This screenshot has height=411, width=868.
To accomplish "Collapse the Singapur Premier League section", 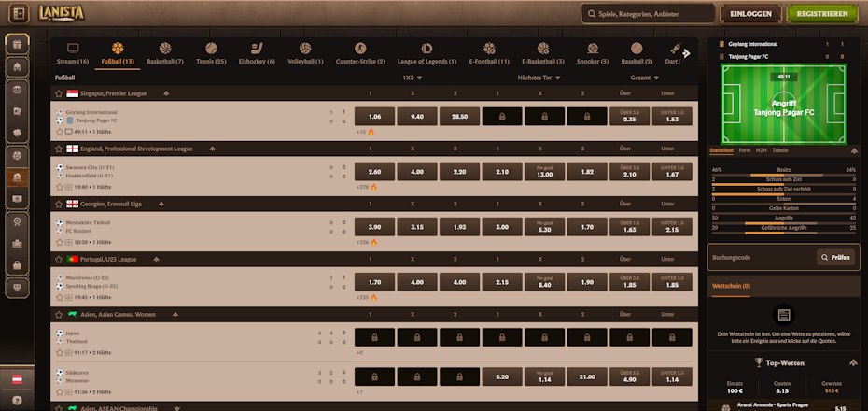I will (x=166, y=93).
